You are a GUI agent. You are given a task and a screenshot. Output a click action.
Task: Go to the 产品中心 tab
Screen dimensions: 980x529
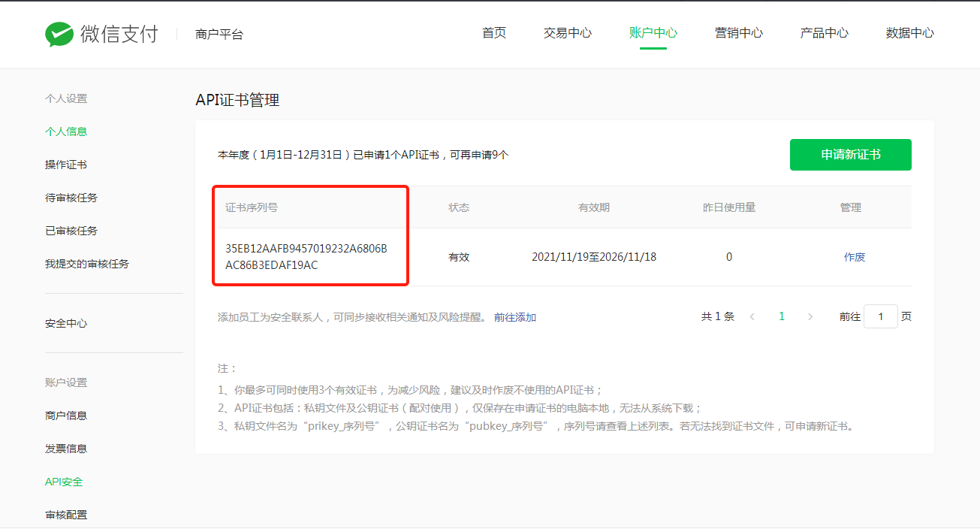click(x=825, y=33)
